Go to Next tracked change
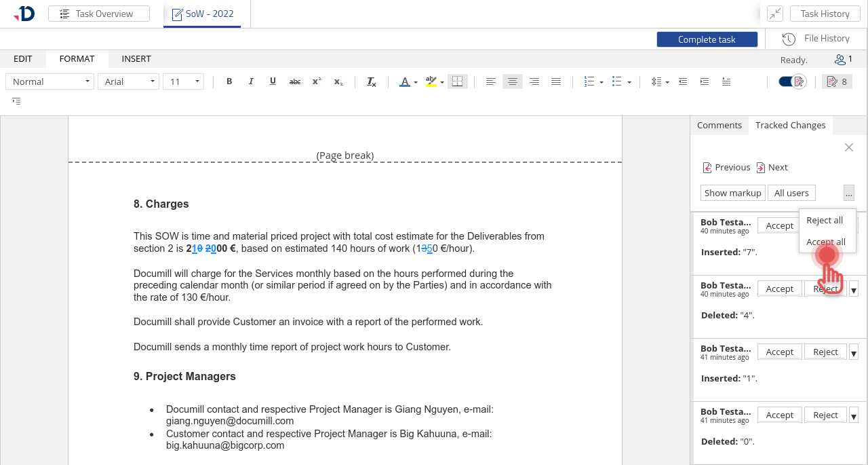The image size is (868, 465). (x=772, y=168)
